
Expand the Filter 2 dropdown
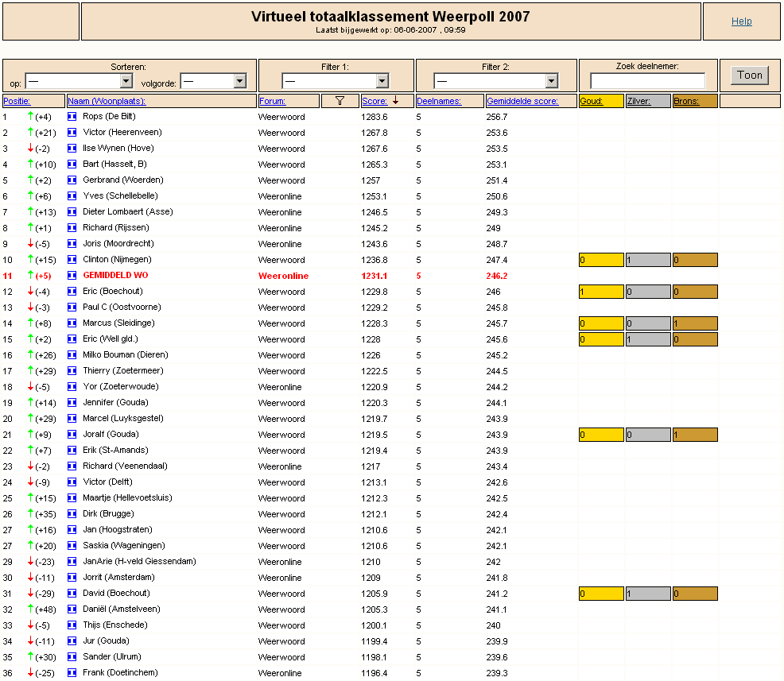495,80
